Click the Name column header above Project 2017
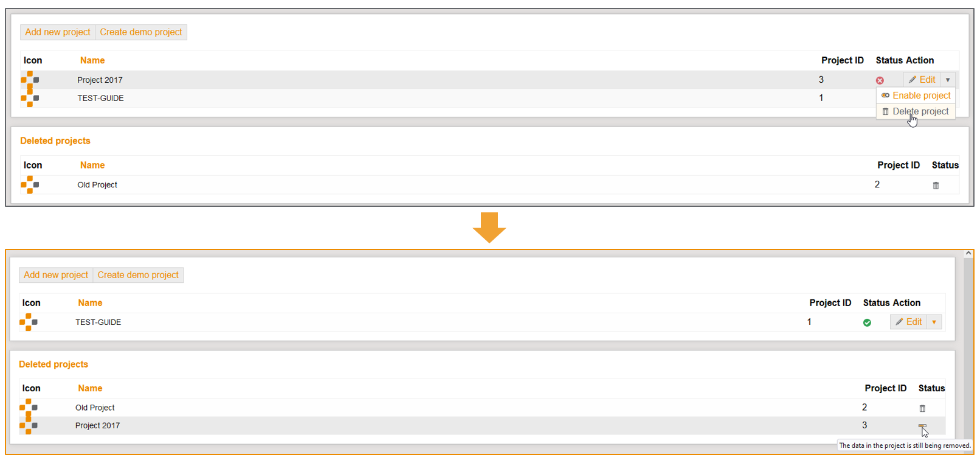This screenshot has width=980, height=460. point(92,60)
